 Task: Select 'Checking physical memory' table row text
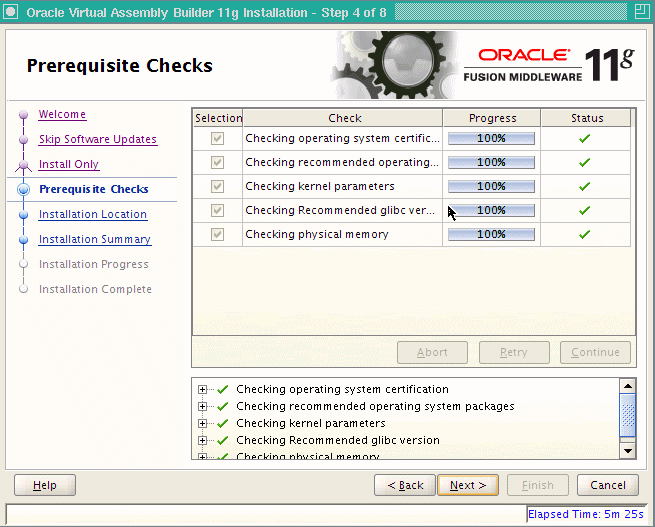tap(317, 234)
